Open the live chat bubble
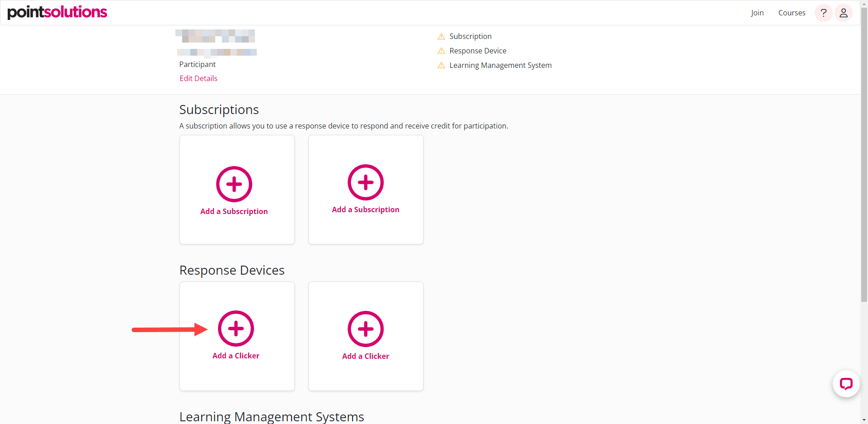The height and width of the screenshot is (424, 868). [x=846, y=384]
